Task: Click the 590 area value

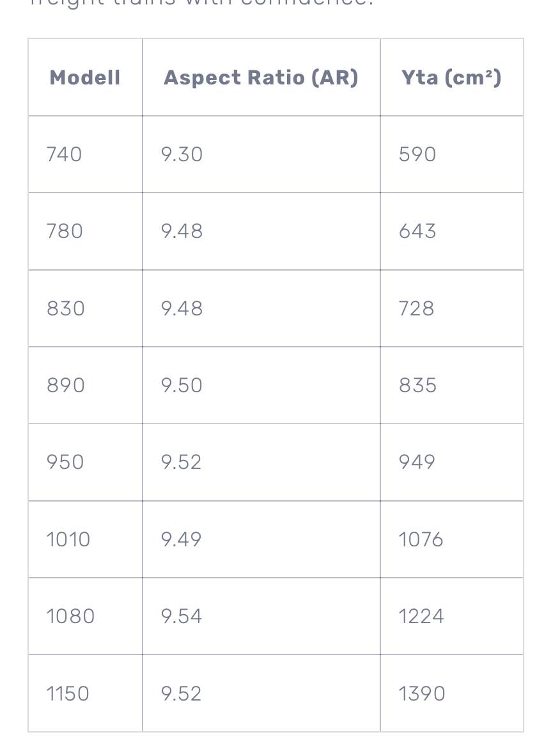Action: [x=417, y=154]
